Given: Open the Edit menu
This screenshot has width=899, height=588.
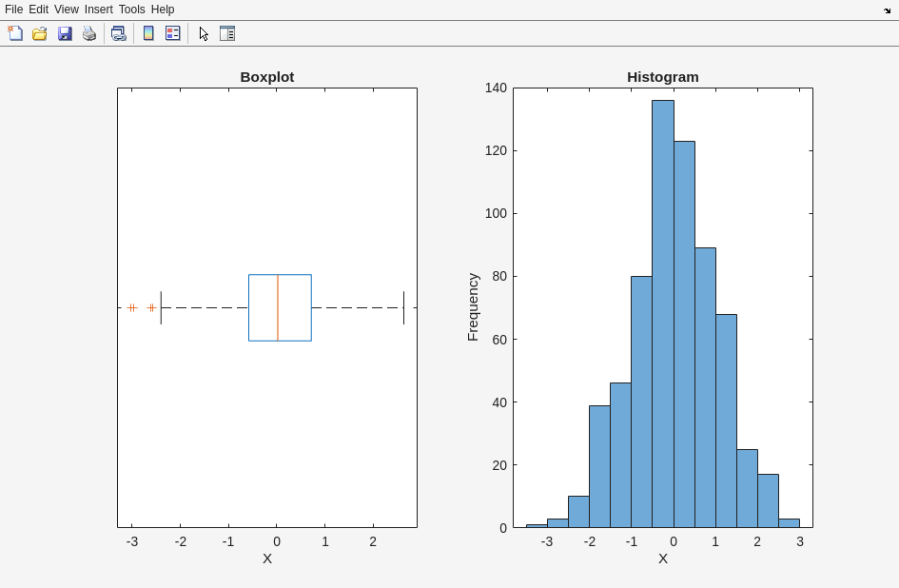Looking at the screenshot, I should [38, 10].
